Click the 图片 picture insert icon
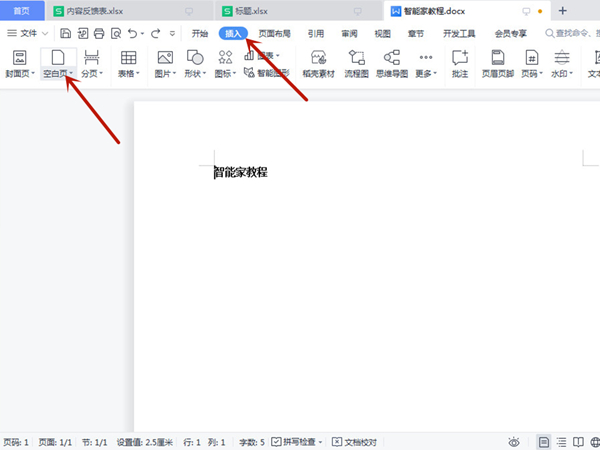Image resolution: width=600 pixels, height=450 pixels. (166, 58)
